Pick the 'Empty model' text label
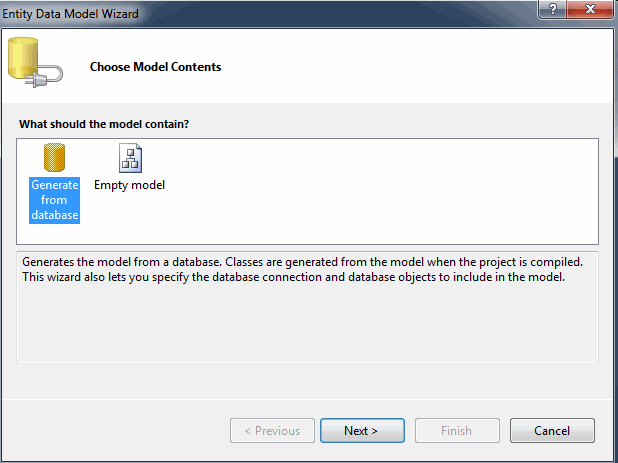Image resolution: width=618 pixels, height=463 pixels. click(129, 185)
